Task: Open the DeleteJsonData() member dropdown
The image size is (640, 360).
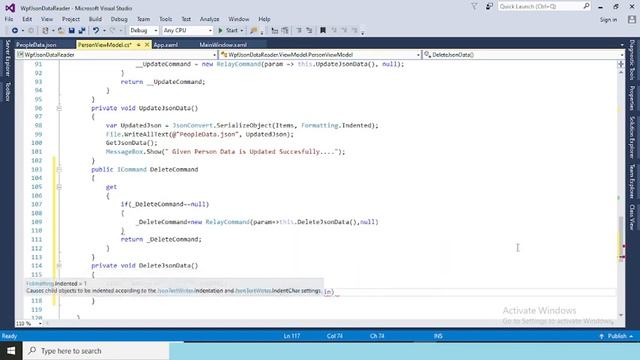Action: click(523, 54)
